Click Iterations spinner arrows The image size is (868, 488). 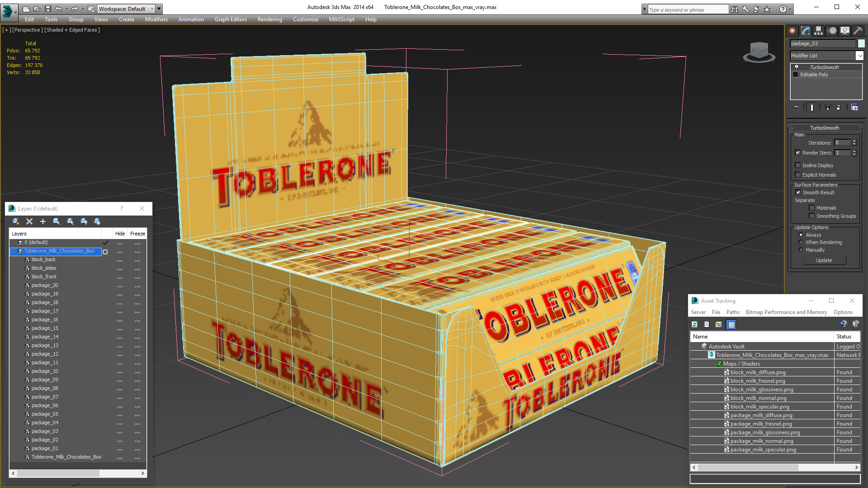[854, 142]
